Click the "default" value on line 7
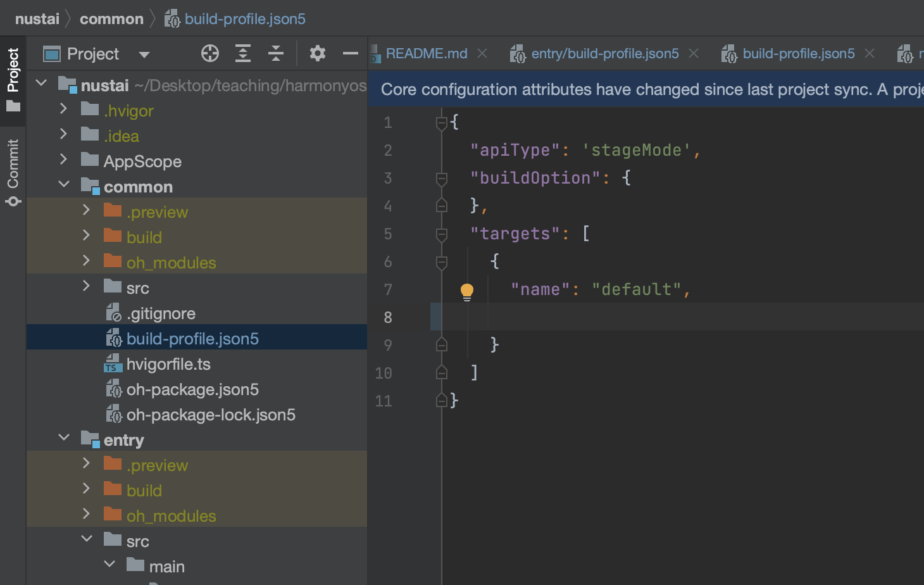 pyautogui.click(x=636, y=289)
